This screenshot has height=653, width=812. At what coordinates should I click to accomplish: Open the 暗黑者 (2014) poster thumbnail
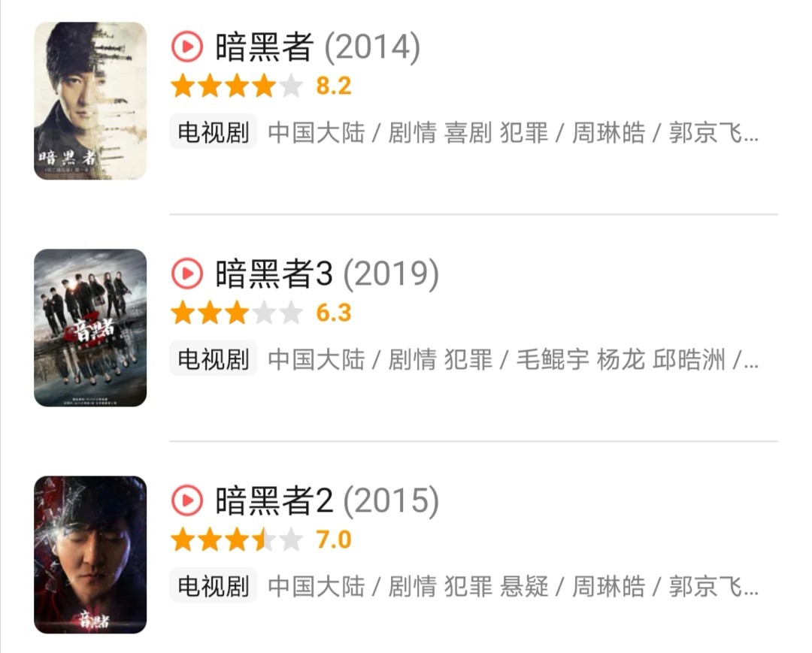pos(90,101)
